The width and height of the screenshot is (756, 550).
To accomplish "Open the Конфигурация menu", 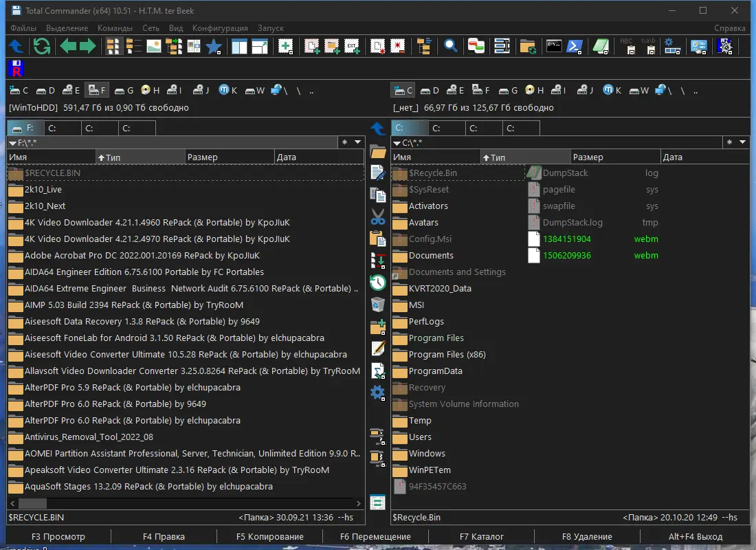I will 220,28.
